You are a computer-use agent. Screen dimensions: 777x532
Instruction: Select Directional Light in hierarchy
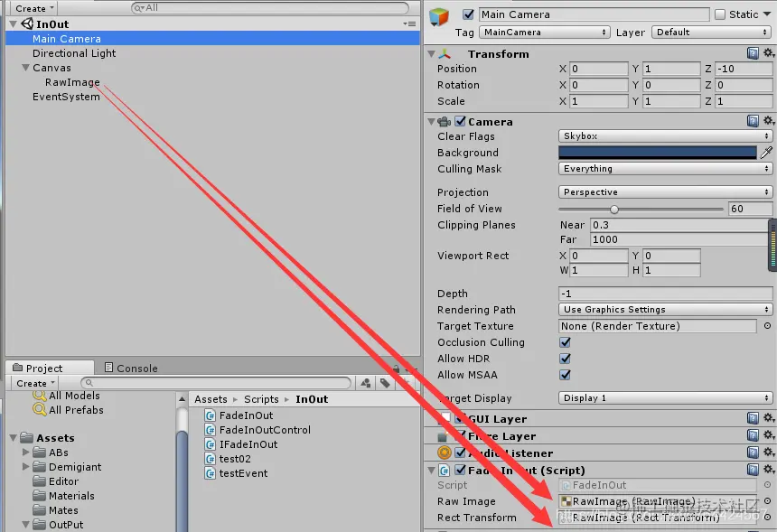[x=74, y=53]
